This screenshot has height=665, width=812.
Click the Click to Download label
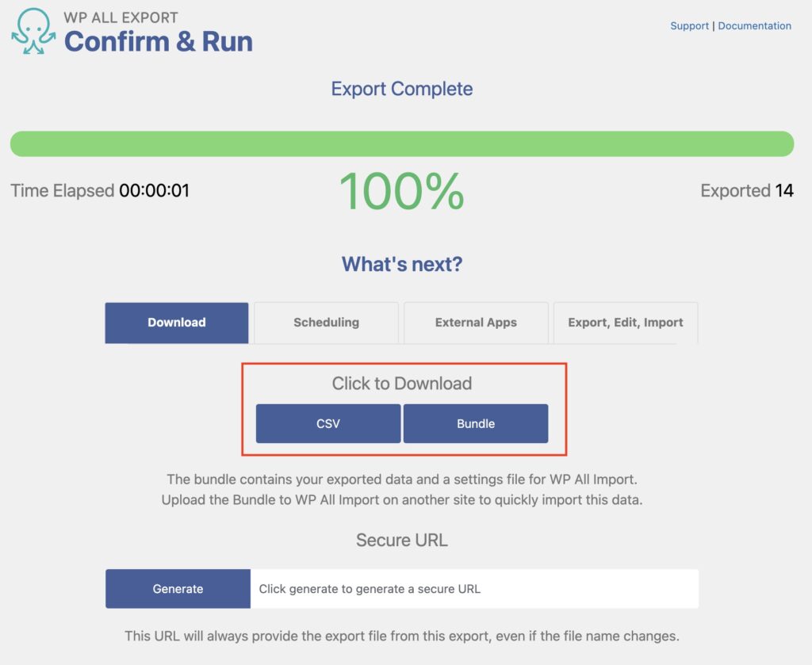[401, 383]
